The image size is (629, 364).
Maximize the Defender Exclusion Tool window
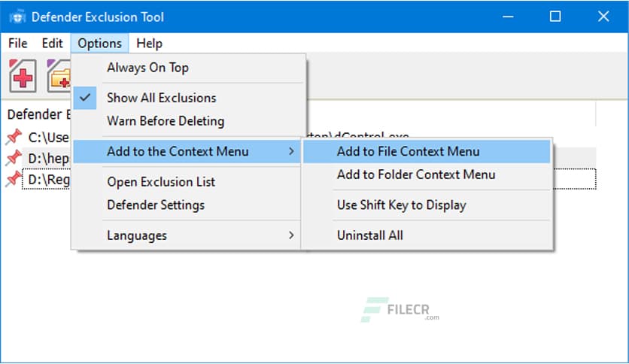[555, 17]
